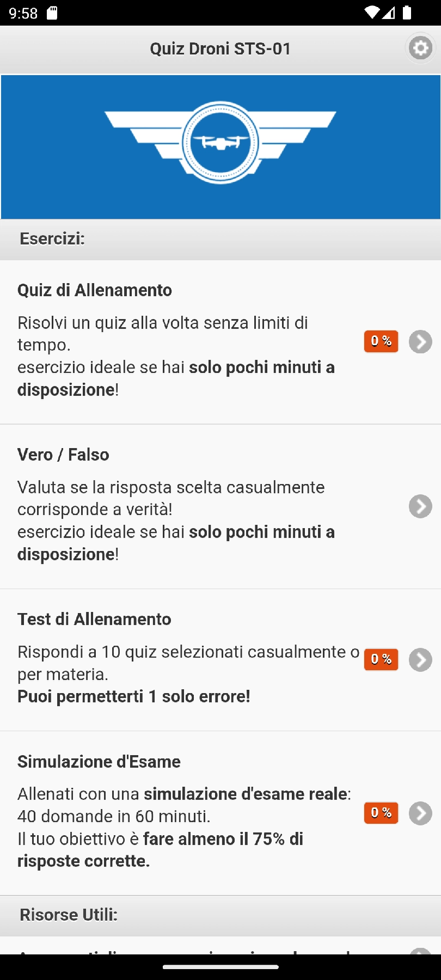Click the Quiz Droni STS-01 title
Screen dimensions: 441x980
pos(220,49)
